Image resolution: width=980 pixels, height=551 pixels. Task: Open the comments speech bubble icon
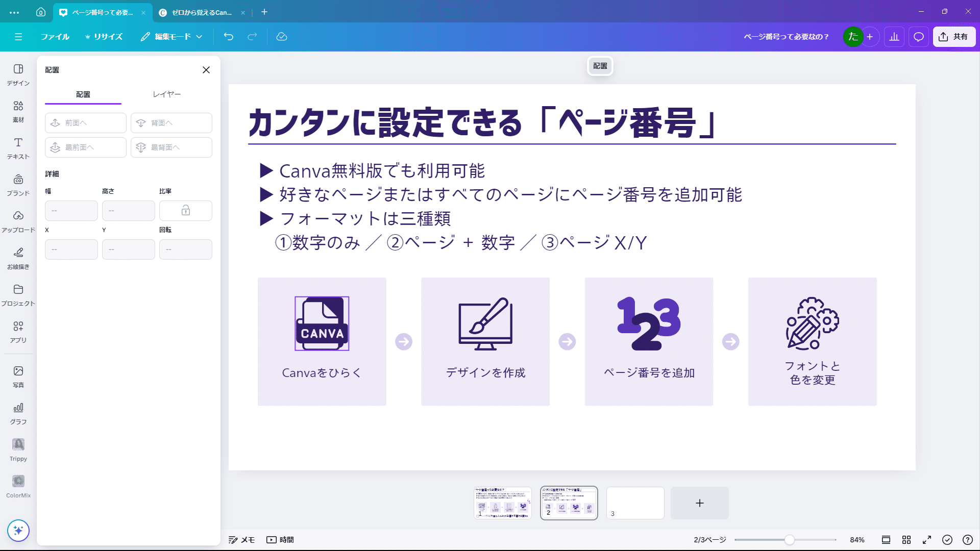pyautogui.click(x=919, y=37)
